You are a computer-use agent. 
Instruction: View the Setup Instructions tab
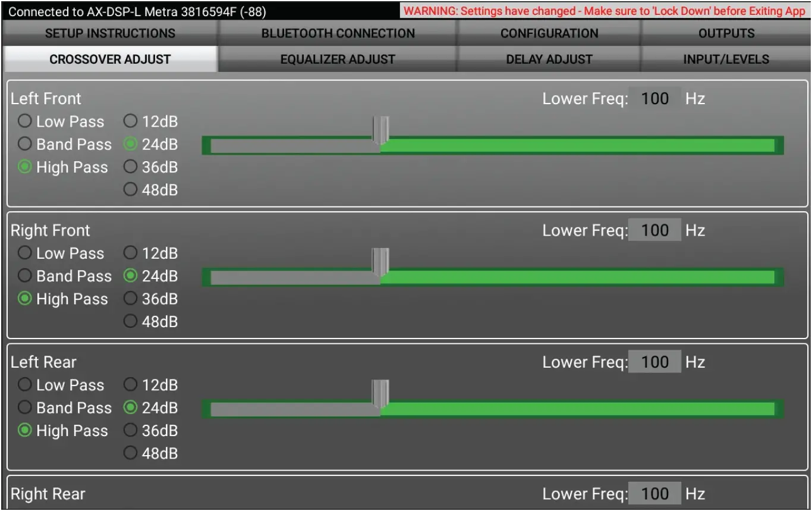click(x=110, y=33)
